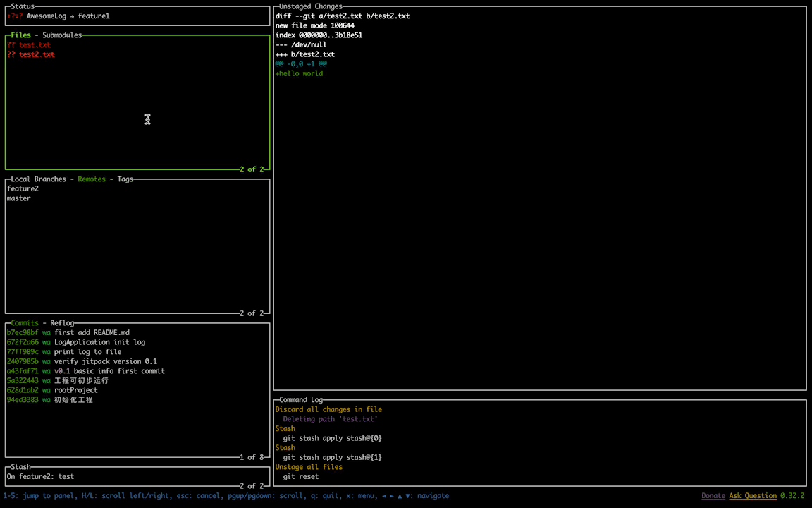Click "Deleting path 'test.txt'" log line

coord(331,419)
